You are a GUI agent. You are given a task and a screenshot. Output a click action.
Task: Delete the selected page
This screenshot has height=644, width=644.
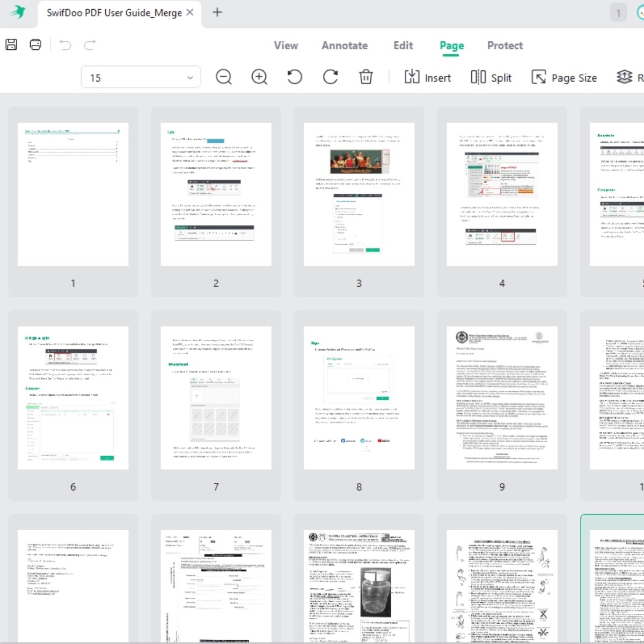click(x=366, y=77)
